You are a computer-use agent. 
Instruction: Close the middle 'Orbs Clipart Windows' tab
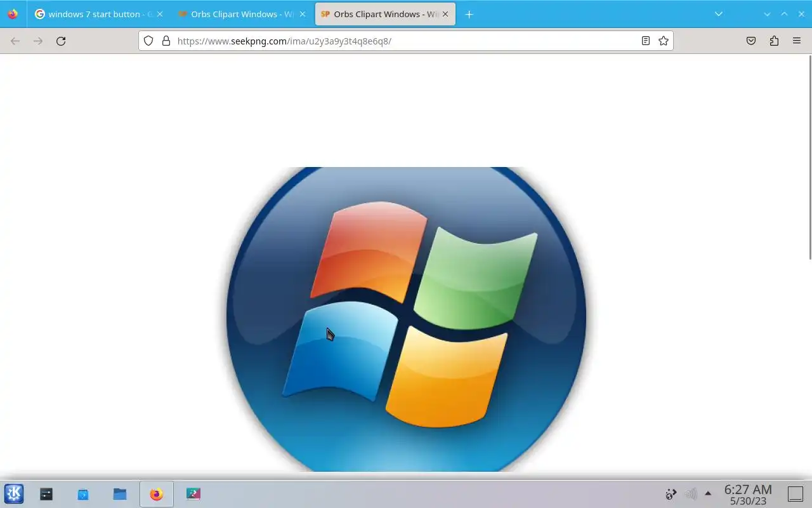302,14
